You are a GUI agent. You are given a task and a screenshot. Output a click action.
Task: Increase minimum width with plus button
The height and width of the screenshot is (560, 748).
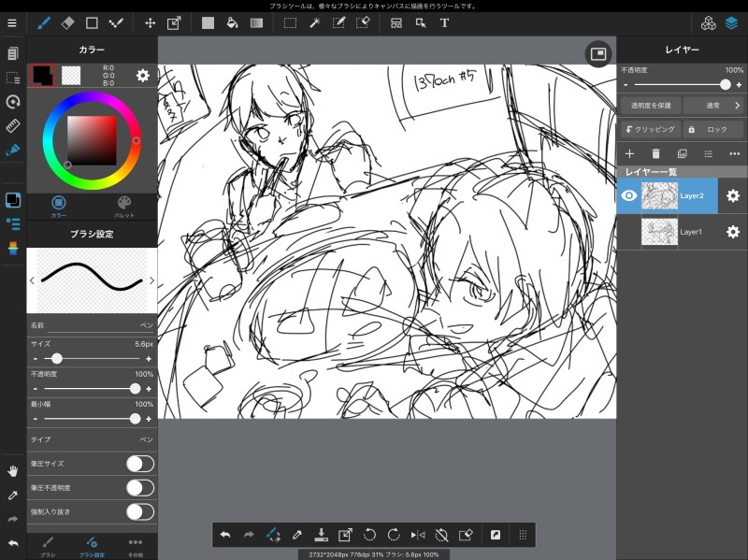[x=149, y=419]
